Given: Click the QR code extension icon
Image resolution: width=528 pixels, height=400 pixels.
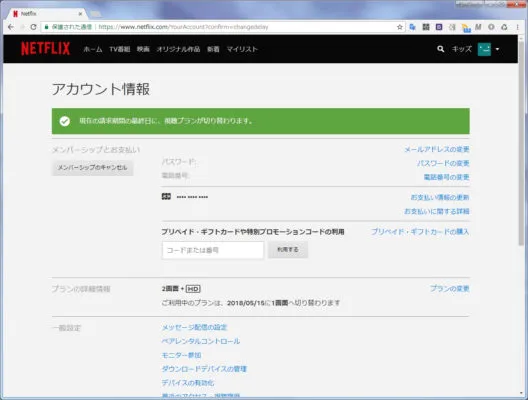Looking at the screenshot, I should click(426, 27).
